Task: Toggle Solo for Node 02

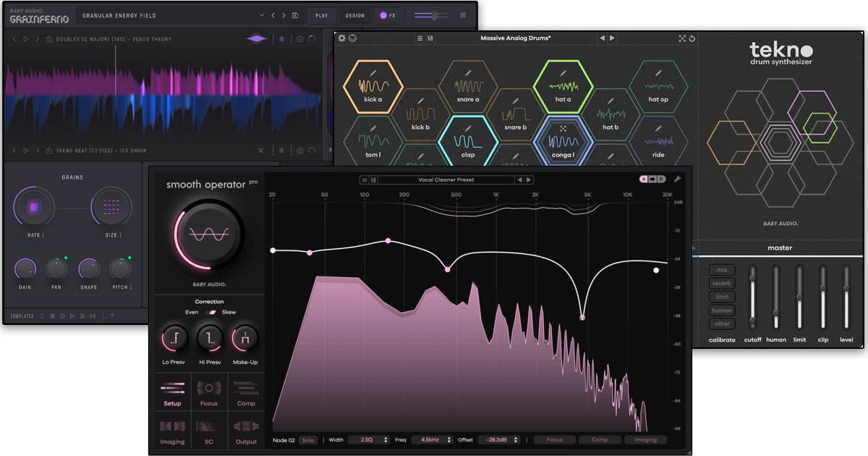Action: click(308, 439)
